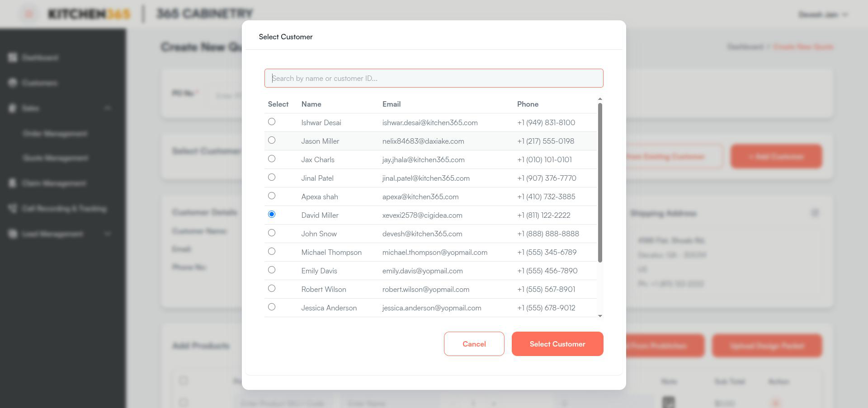868x408 pixels.
Task: Cancel the Select Customer dialog
Action: point(474,344)
